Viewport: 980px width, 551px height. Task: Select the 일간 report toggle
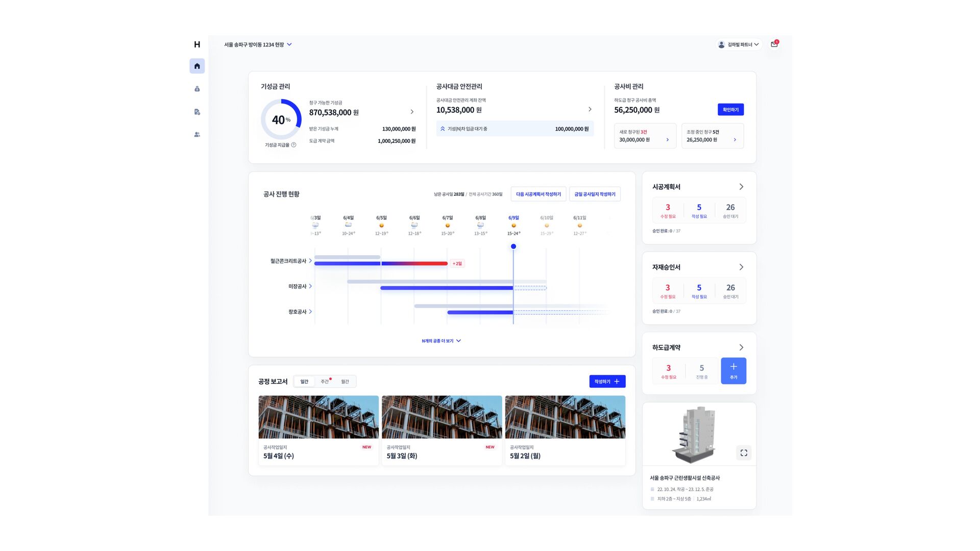(304, 382)
